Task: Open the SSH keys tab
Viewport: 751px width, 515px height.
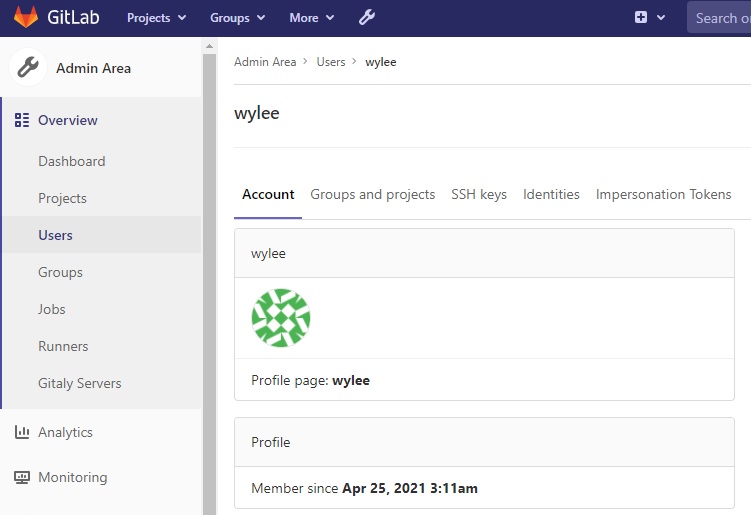Action: click(x=479, y=195)
